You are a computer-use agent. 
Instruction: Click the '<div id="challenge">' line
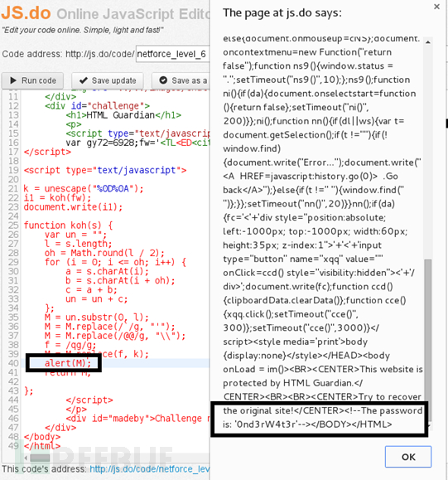(97, 106)
